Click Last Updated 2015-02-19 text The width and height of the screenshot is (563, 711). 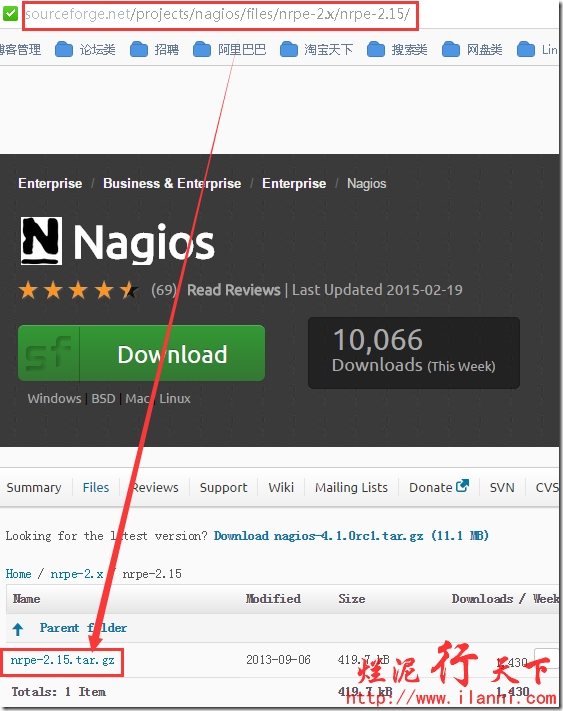(377, 290)
